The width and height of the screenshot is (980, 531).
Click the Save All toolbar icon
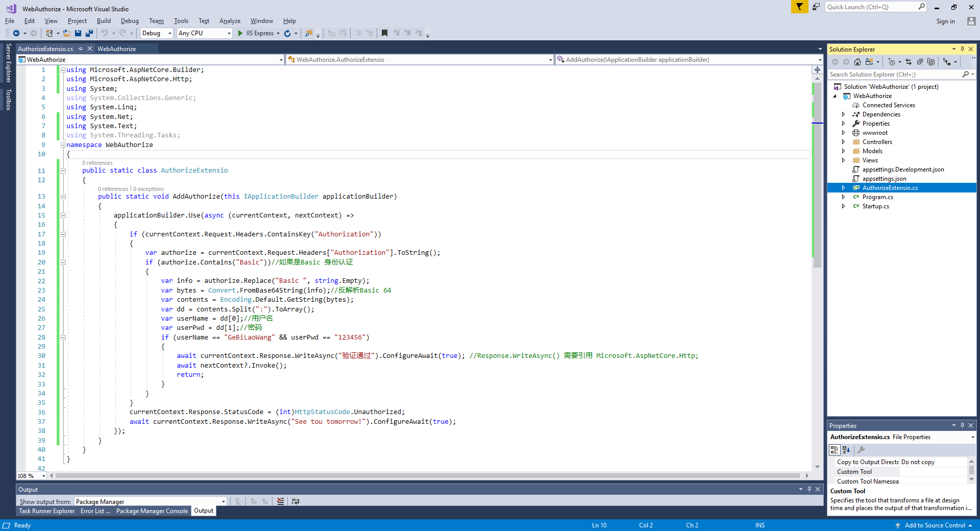(89, 33)
